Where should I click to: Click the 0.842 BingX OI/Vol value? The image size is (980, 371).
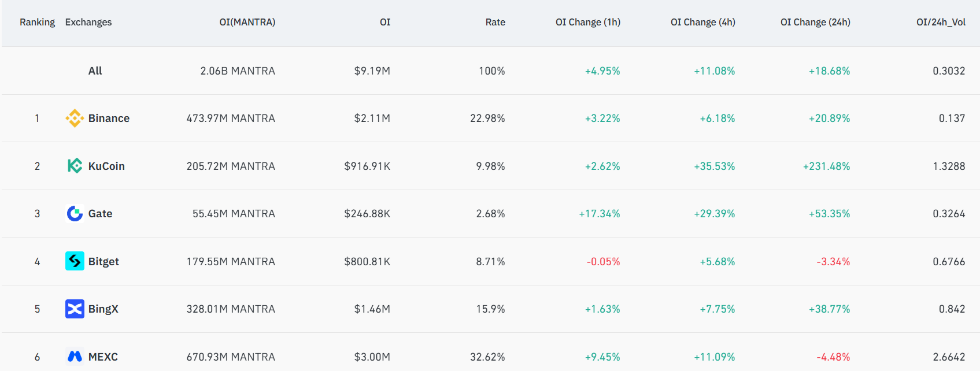click(952, 309)
